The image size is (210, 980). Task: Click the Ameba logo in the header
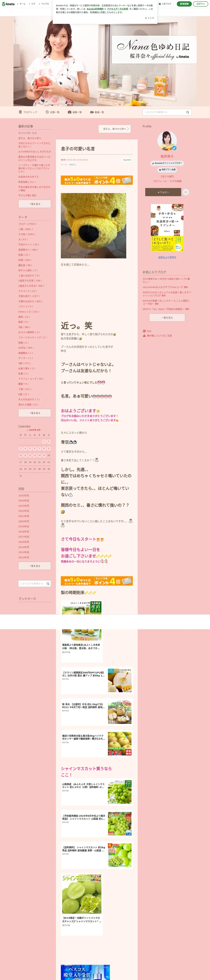pos(8,4)
